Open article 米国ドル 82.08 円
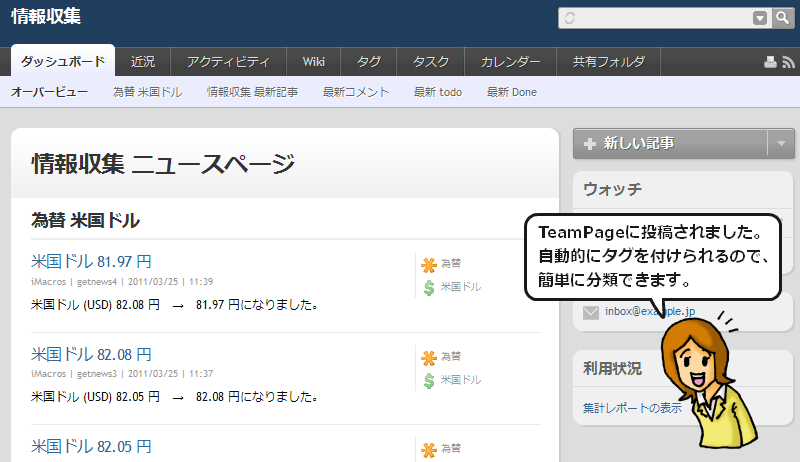 pyautogui.click(x=91, y=354)
